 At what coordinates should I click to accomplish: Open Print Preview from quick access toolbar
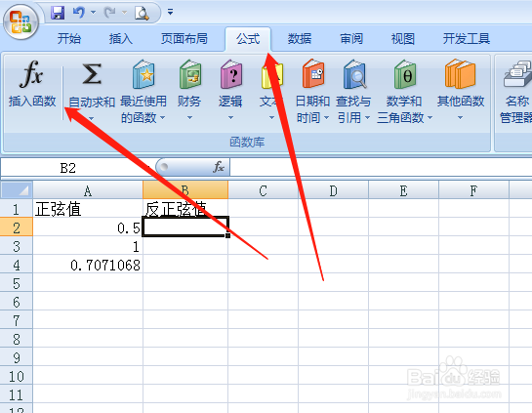[142, 13]
